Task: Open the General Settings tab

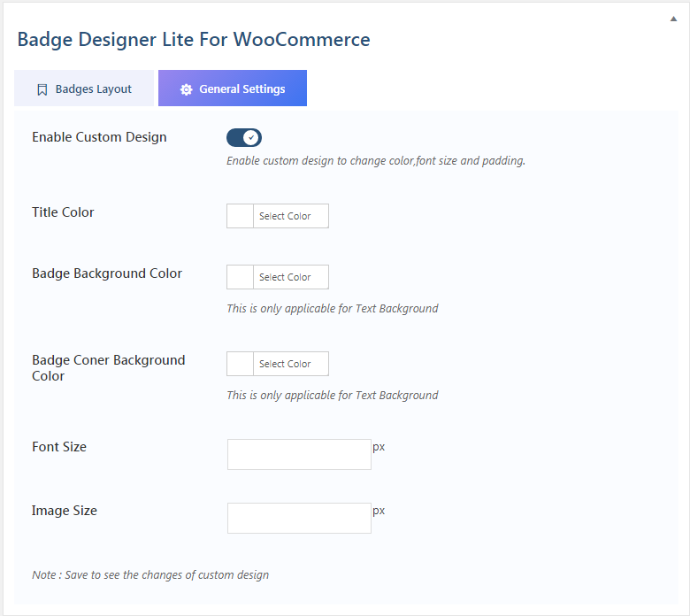Action: pyautogui.click(x=233, y=89)
